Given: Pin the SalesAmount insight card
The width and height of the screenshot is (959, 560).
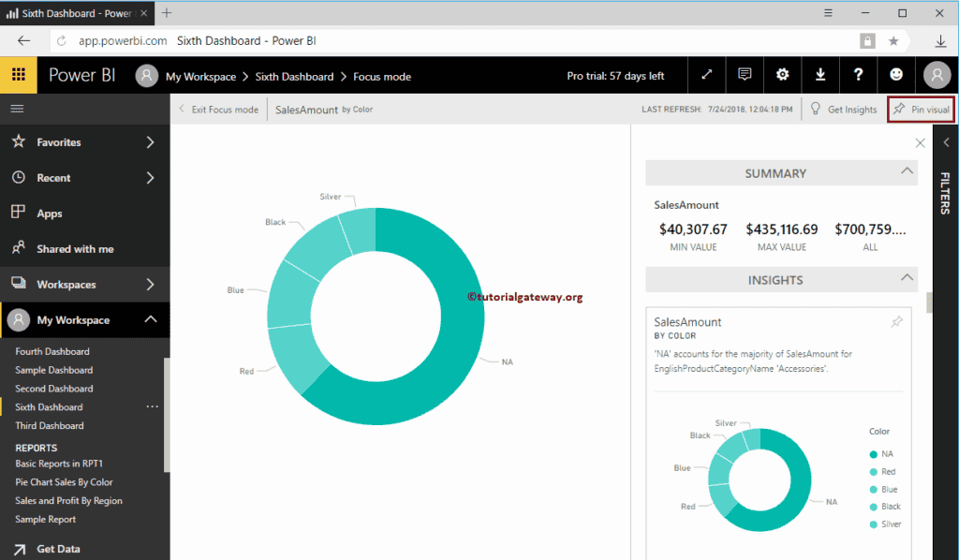Looking at the screenshot, I should tap(896, 322).
